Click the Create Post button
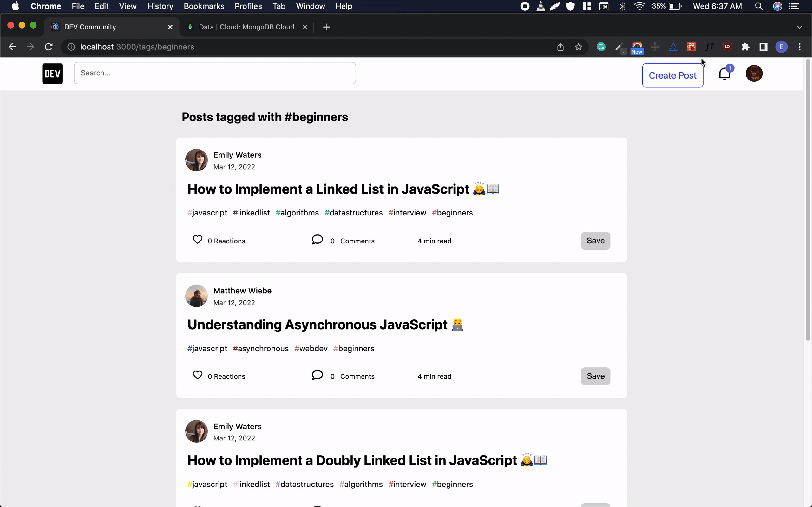This screenshot has height=507, width=812. tap(672, 75)
